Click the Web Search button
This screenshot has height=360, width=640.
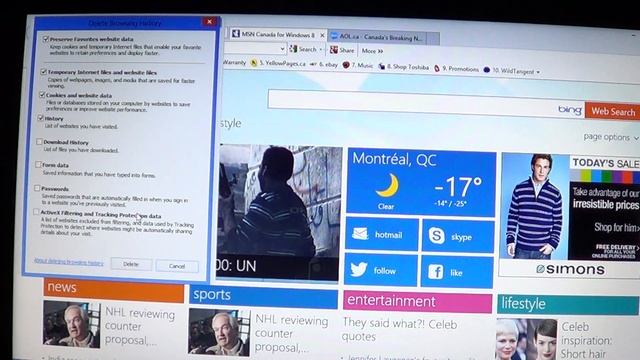click(613, 111)
